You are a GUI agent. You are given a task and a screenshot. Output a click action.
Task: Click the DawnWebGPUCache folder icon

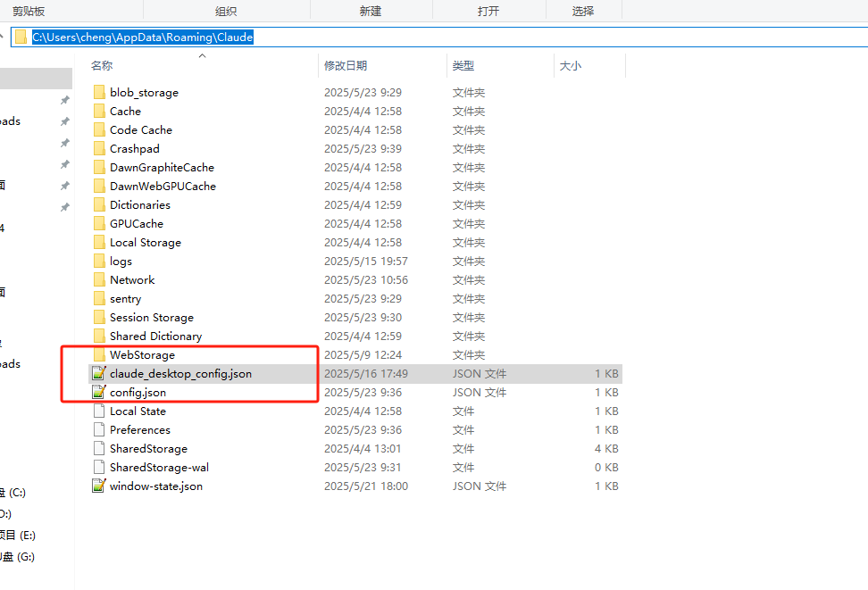pos(99,186)
